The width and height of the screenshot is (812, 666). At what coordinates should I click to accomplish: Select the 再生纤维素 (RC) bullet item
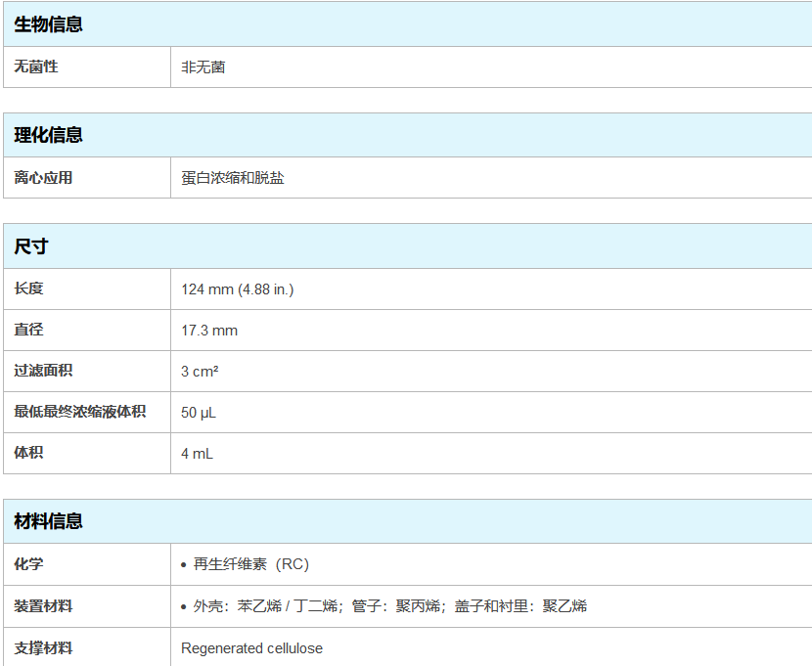(x=251, y=564)
